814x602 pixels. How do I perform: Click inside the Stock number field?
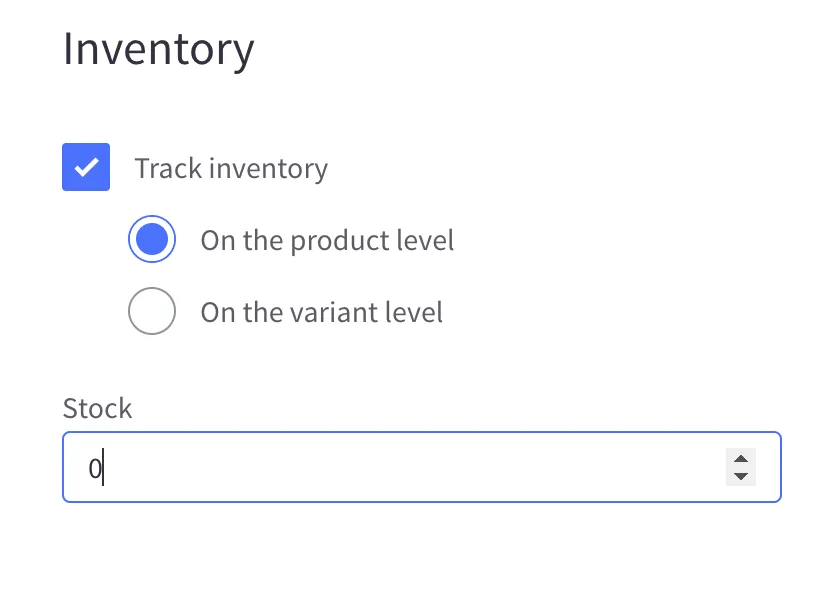point(400,467)
